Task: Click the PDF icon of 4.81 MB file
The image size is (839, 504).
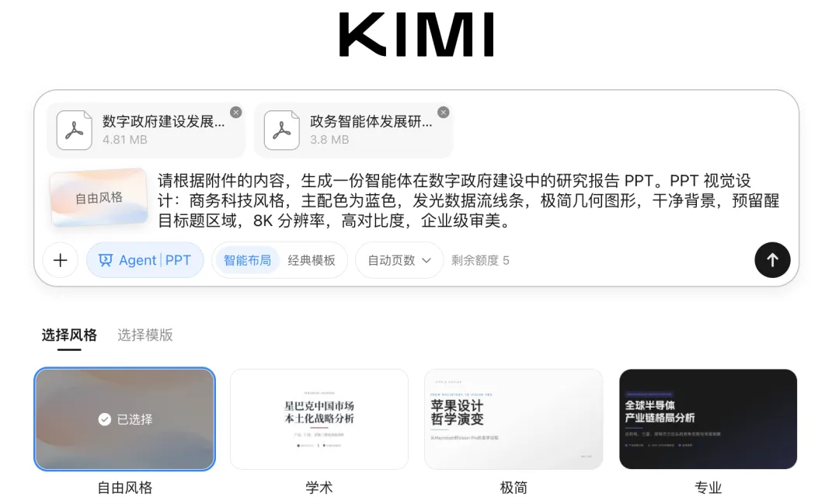Action: click(x=75, y=130)
